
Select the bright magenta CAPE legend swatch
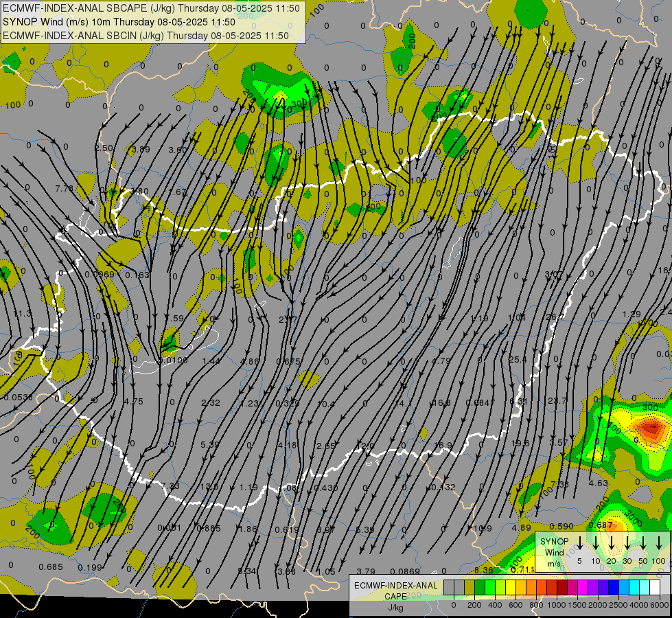coord(583,588)
